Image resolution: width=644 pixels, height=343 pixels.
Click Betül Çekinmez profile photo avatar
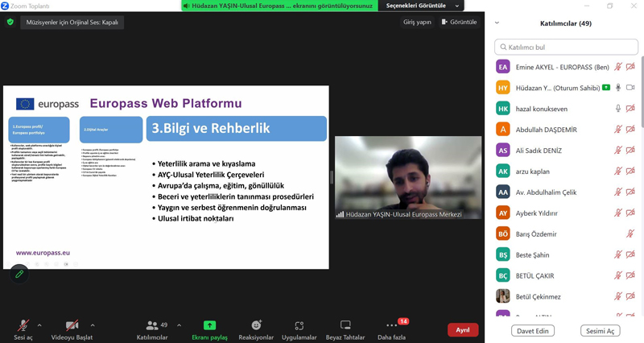(503, 296)
